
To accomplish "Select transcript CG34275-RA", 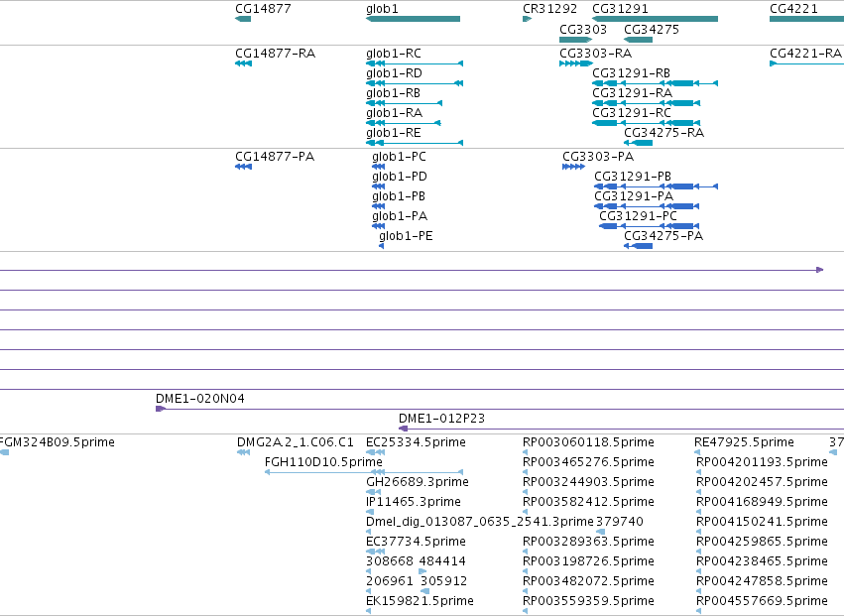I will (x=638, y=143).
